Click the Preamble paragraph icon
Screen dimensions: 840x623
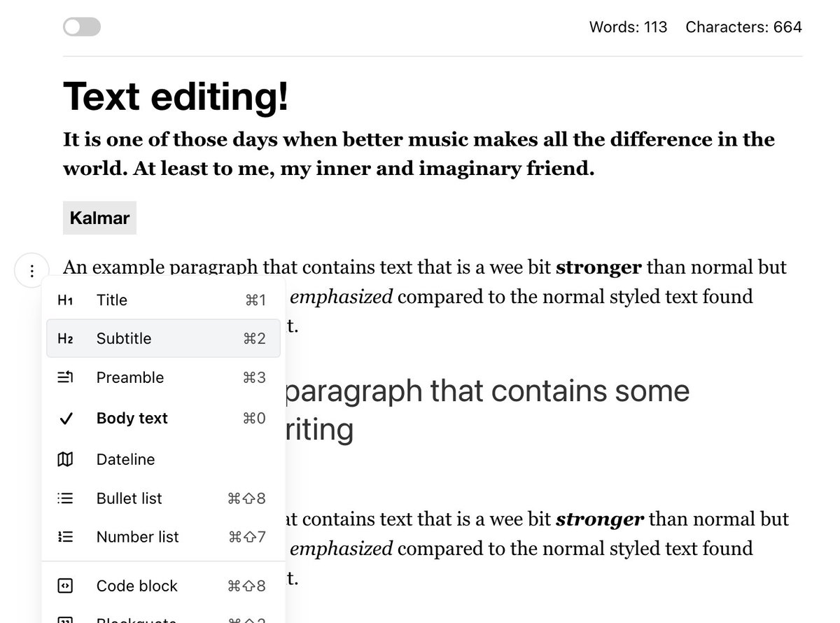(65, 378)
